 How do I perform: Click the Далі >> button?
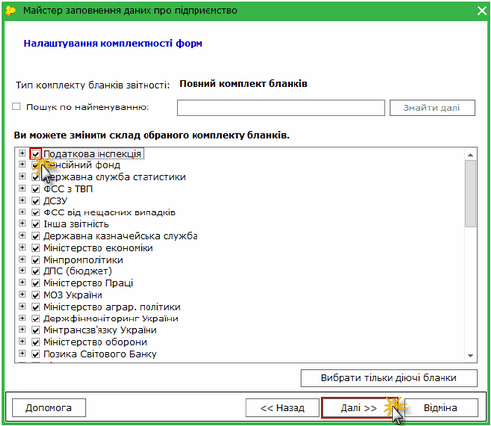click(360, 408)
